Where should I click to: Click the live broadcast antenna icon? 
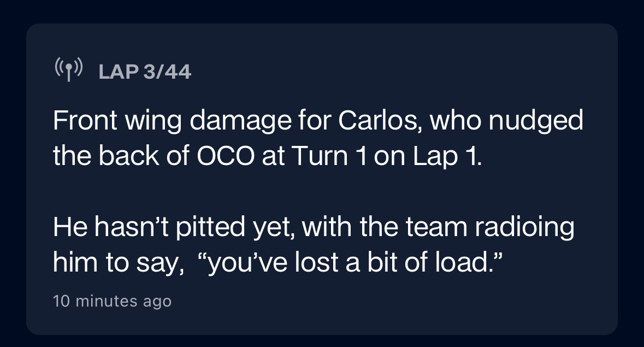(69, 69)
